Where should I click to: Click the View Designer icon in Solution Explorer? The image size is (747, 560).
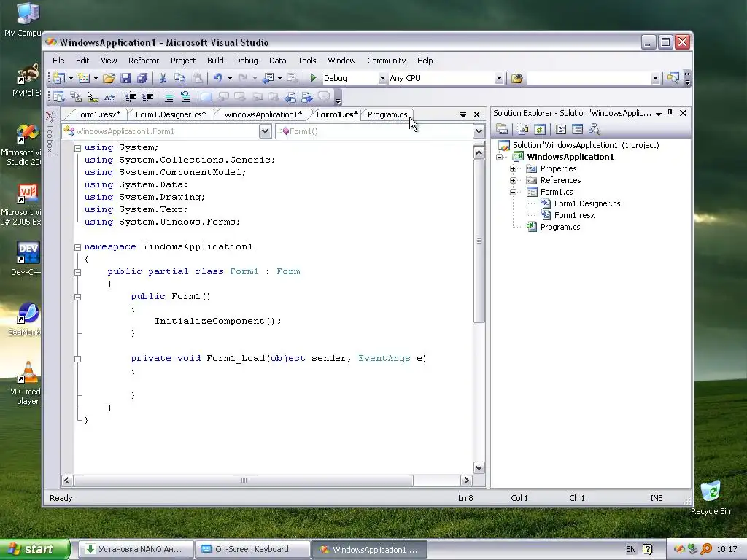coord(578,129)
